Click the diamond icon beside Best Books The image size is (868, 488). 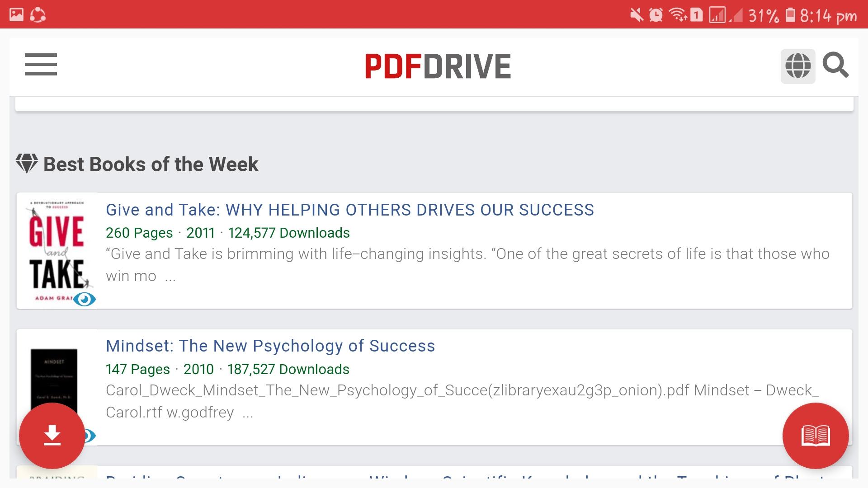(x=27, y=164)
